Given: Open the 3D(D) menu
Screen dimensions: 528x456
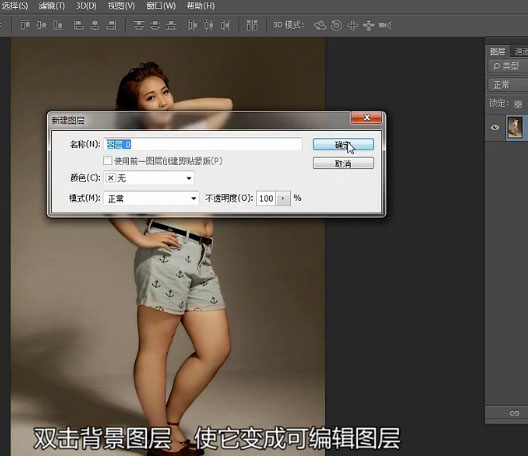Looking at the screenshot, I should pos(86,6).
